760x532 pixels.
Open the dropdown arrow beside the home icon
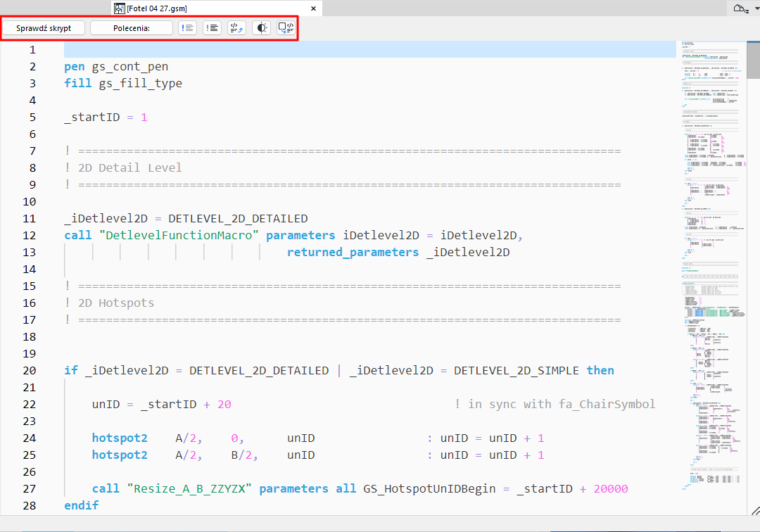[x=753, y=8]
